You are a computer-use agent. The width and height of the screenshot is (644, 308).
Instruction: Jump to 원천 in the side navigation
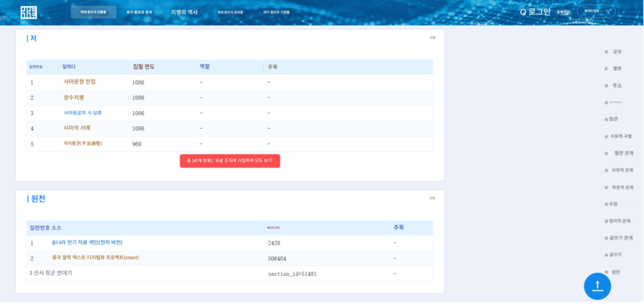tap(615, 272)
